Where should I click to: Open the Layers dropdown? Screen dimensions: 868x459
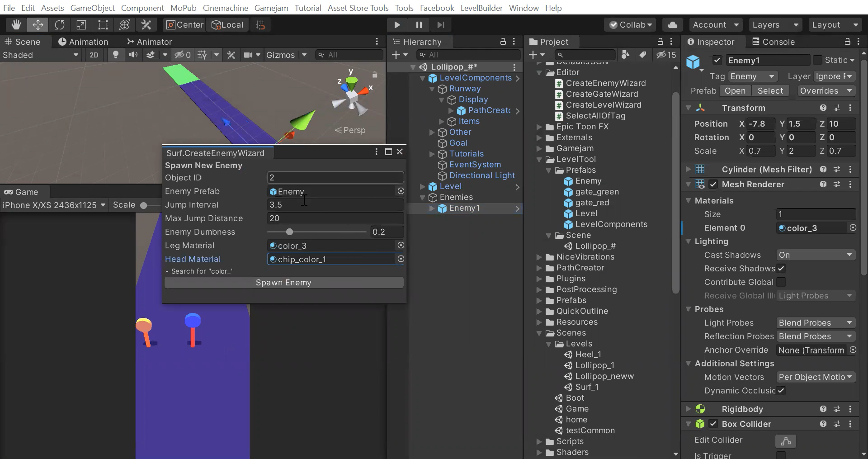tap(775, 25)
